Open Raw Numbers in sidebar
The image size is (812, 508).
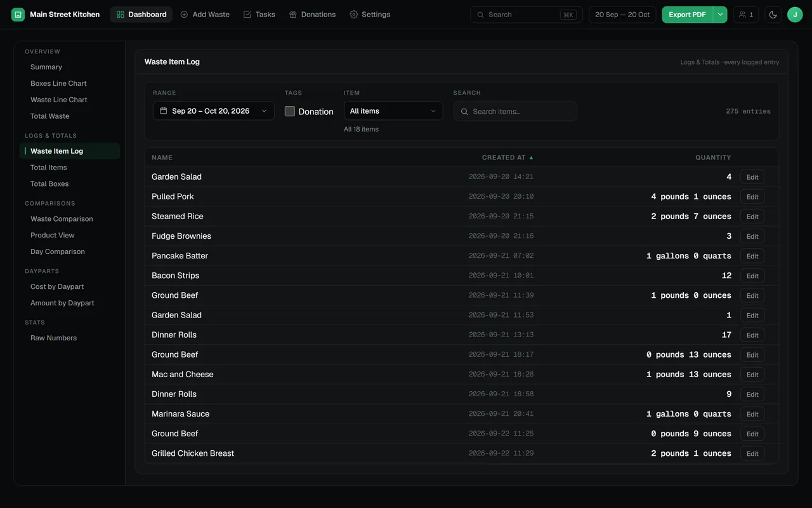70,338
